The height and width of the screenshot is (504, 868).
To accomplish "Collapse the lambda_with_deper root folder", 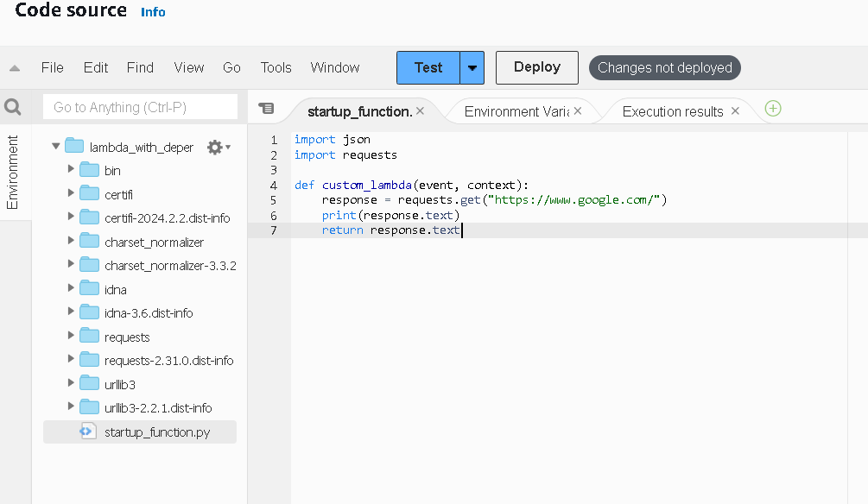I will (x=56, y=147).
